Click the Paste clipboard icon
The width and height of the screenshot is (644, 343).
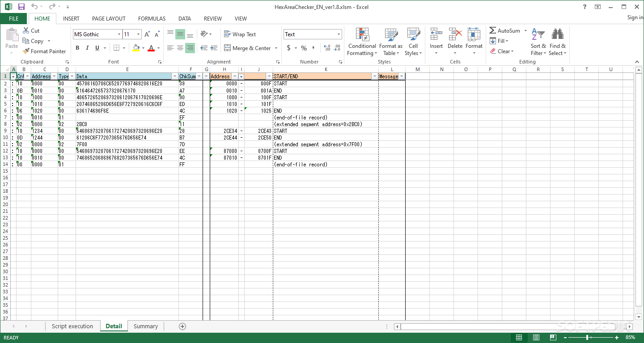point(12,35)
